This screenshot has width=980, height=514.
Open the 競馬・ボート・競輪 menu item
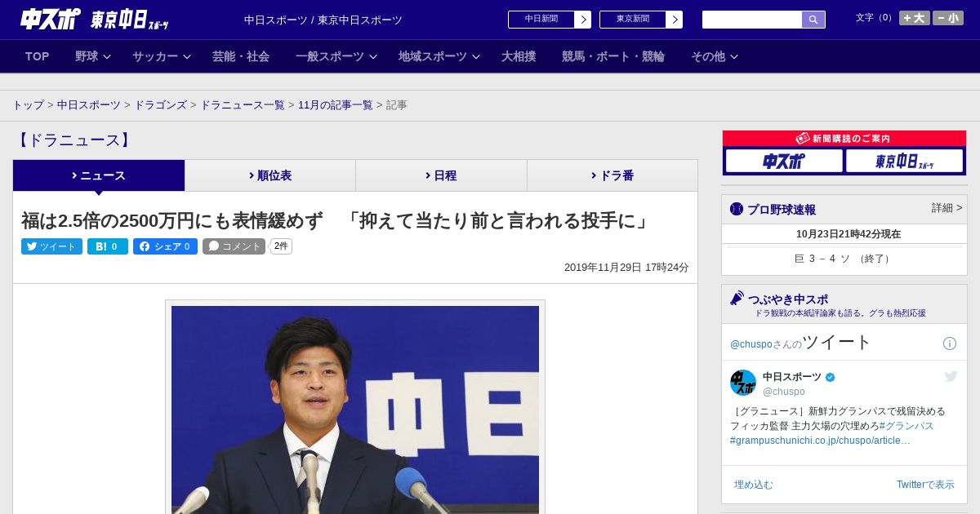click(613, 56)
